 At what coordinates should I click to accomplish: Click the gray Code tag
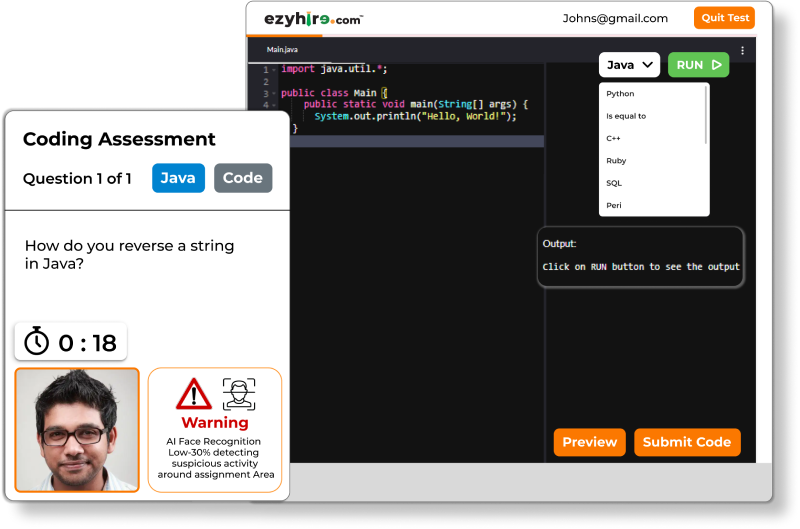(x=243, y=178)
